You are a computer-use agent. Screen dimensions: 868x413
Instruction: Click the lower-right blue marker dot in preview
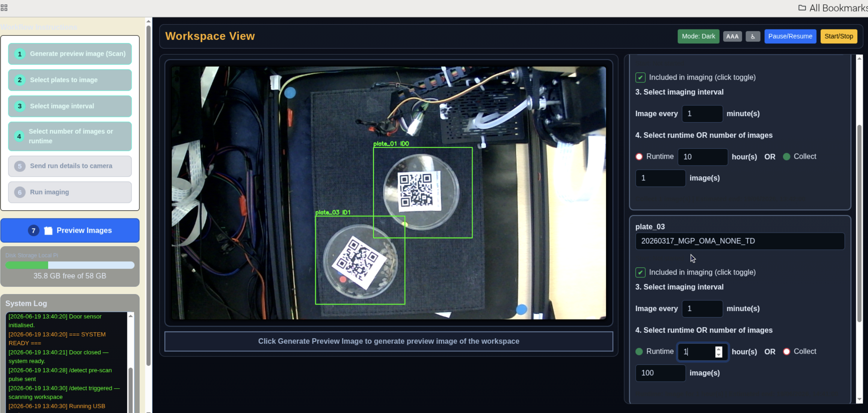[x=521, y=309]
